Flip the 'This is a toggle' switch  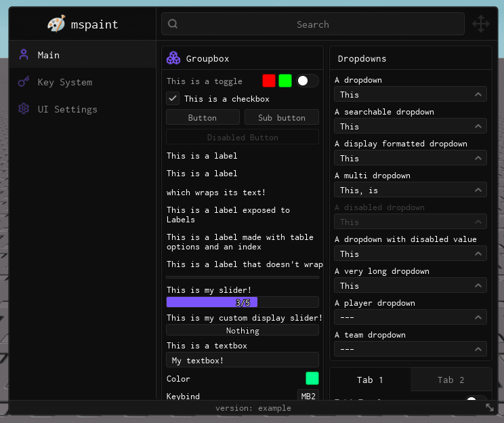pyautogui.click(x=308, y=81)
